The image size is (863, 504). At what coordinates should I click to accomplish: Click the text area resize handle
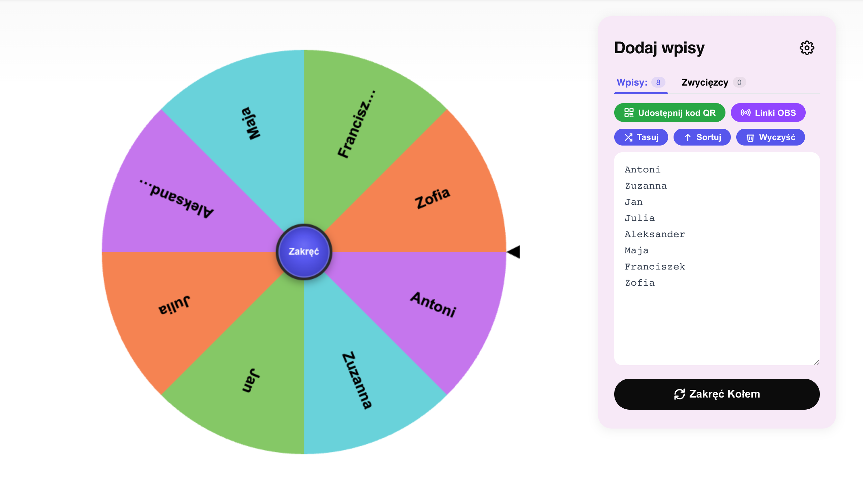[817, 363]
